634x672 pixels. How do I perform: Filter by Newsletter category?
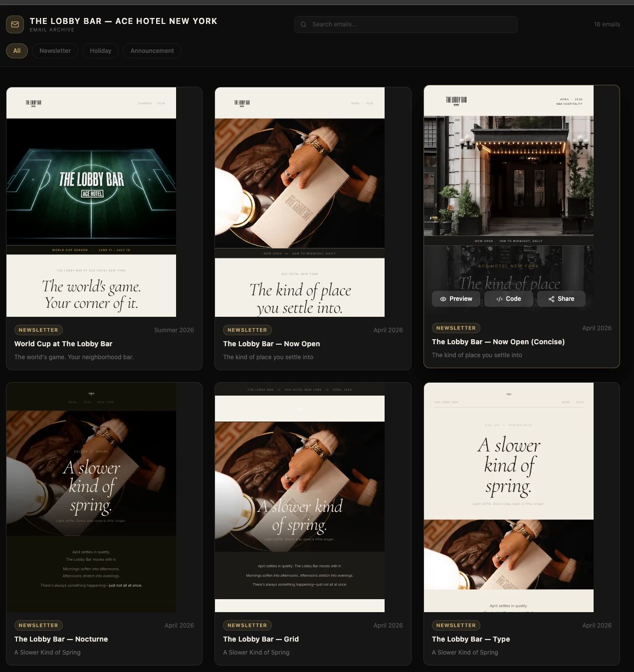click(55, 51)
